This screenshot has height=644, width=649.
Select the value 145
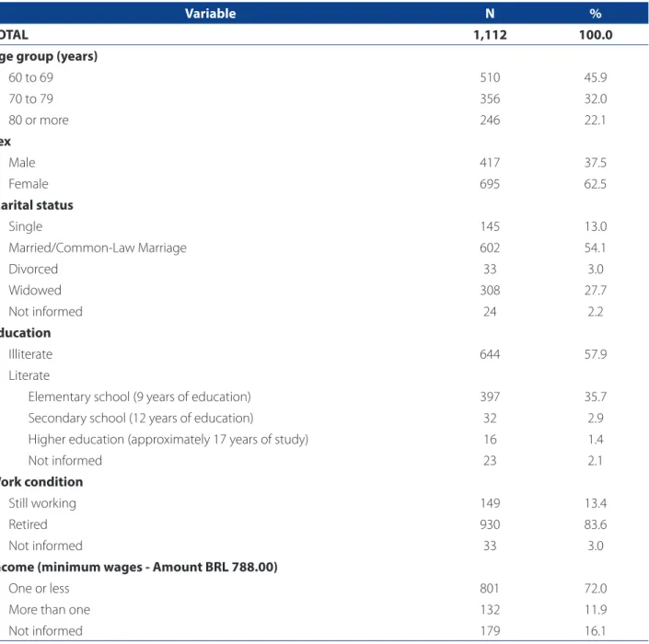pos(490,226)
